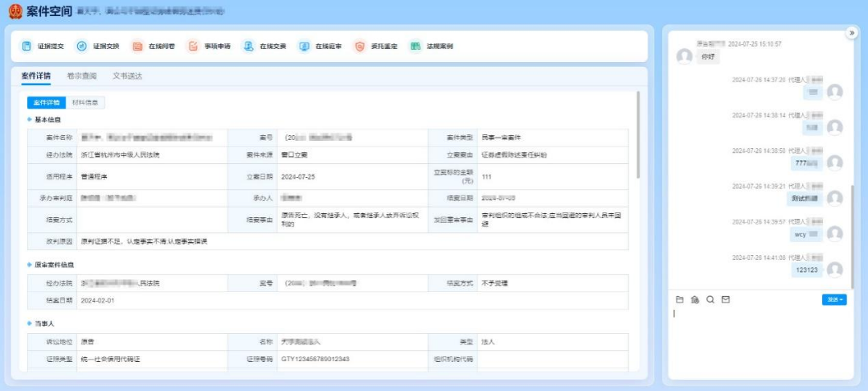Click the claim amount value 111
Viewport: 868px width, 391px height.
coord(486,177)
